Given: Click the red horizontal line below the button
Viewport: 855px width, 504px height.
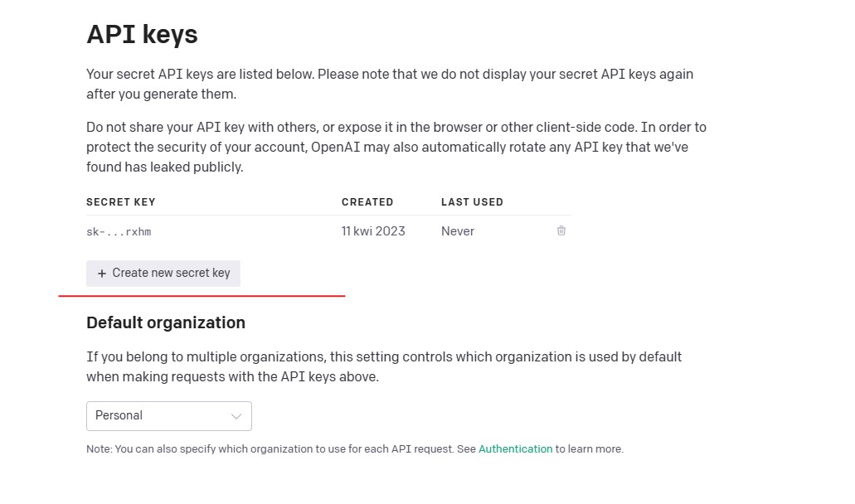Looking at the screenshot, I should tap(202, 296).
